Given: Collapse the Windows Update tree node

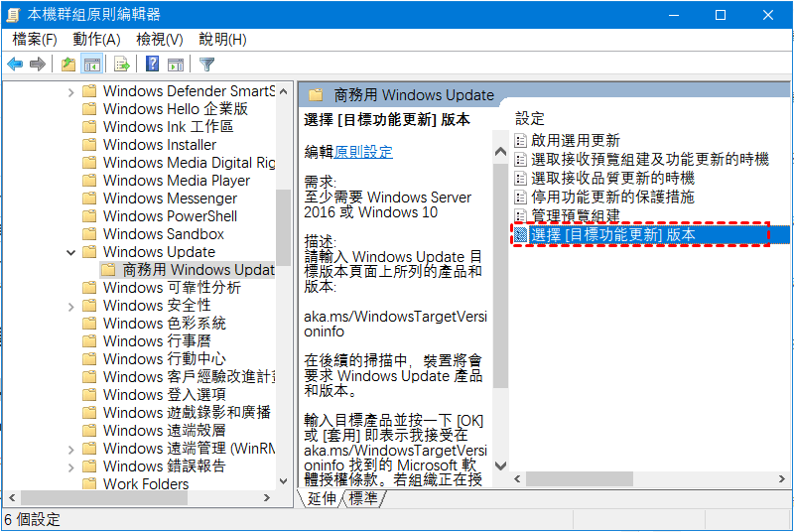Looking at the screenshot, I should pos(70,252).
